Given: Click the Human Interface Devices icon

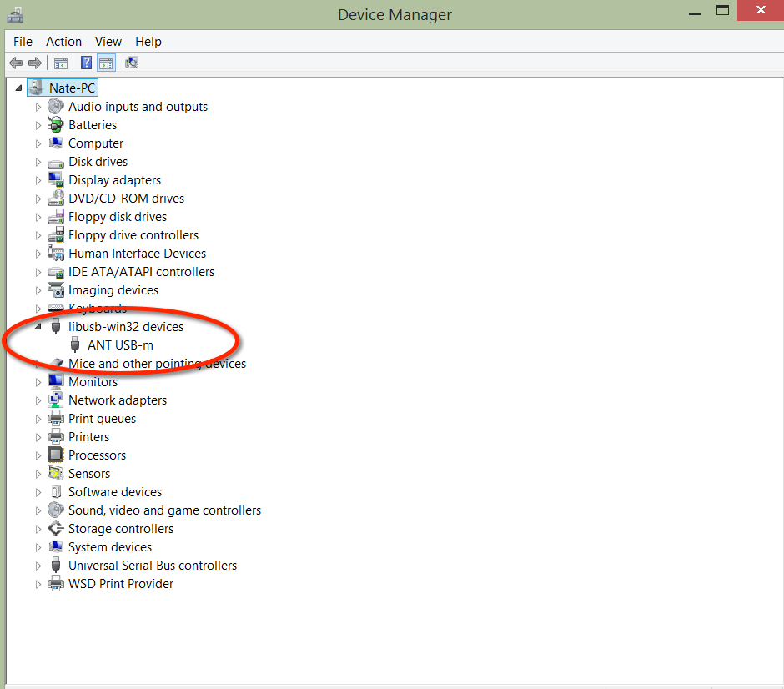Looking at the screenshot, I should click(56, 253).
